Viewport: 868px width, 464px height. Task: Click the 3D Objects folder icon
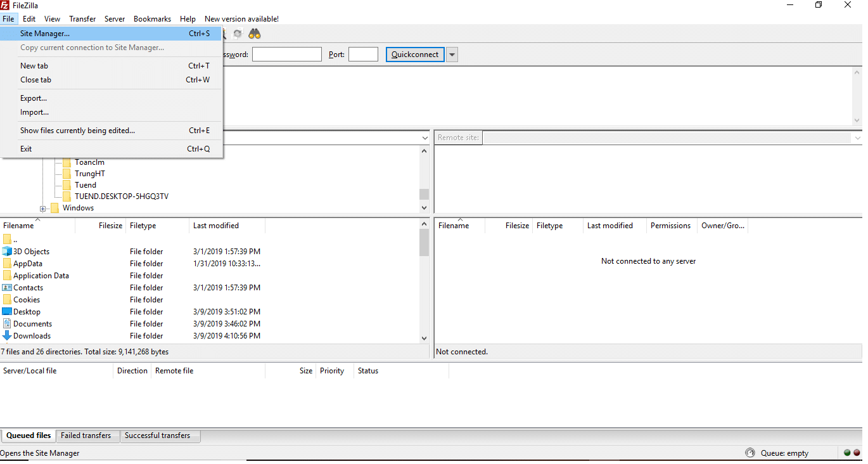click(x=7, y=252)
